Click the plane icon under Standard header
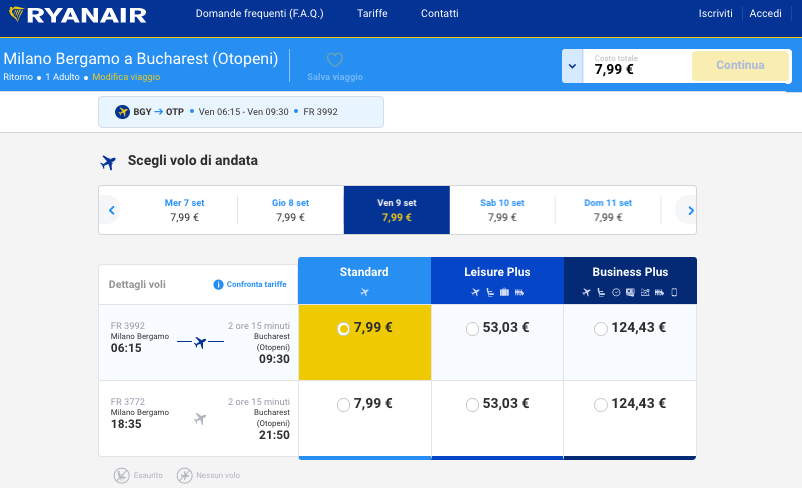The image size is (802, 488). point(364,292)
